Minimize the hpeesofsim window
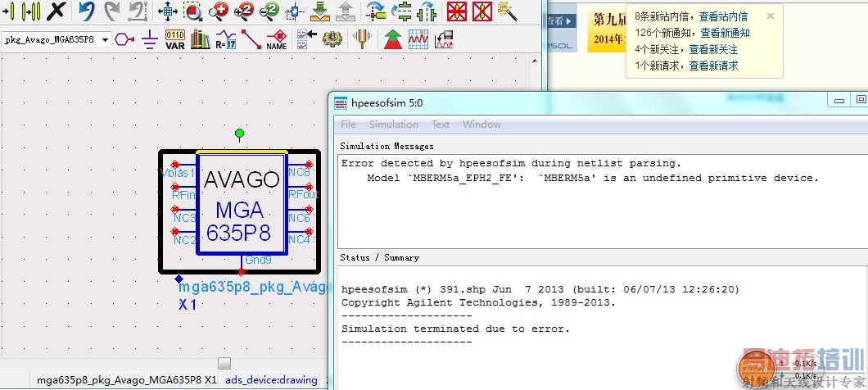The image size is (868, 390). point(840,100)
